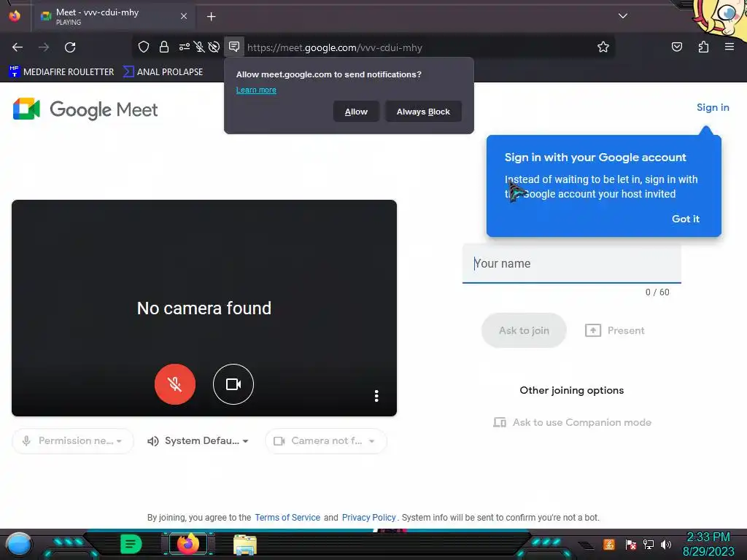Click the Sign in link
Screen dimensions: 747x560
coord(713,108)
